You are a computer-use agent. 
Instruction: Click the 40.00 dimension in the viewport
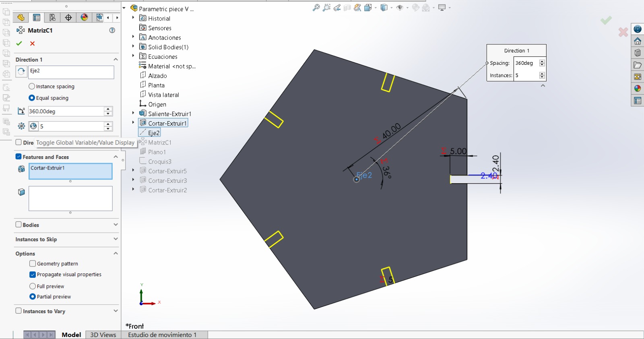[x=392, y=131]
